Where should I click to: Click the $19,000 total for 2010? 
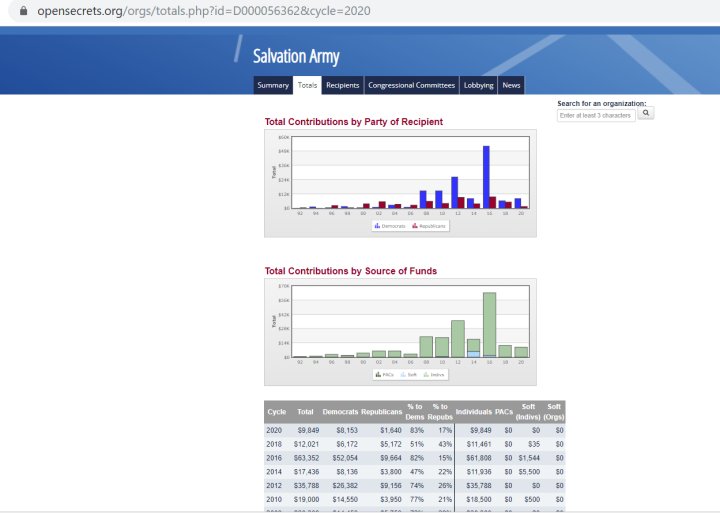pos(306,499)
